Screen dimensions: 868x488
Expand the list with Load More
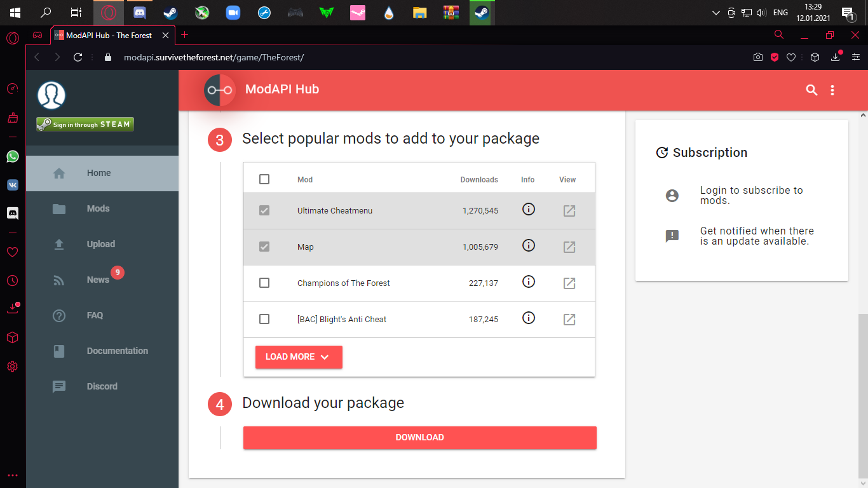299,357
